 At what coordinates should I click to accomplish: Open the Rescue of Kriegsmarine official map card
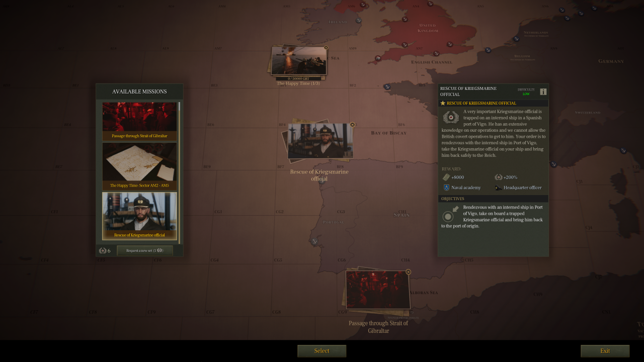[320, 141]
